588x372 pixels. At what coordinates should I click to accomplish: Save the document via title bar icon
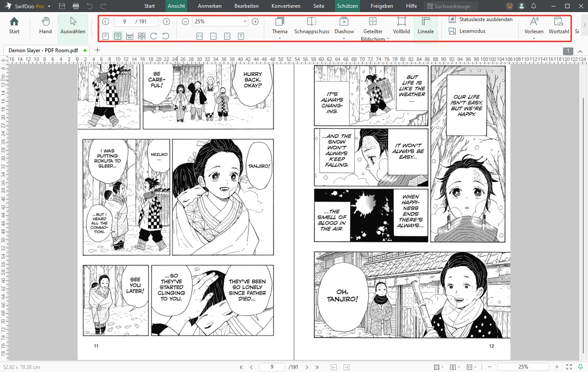[x=62, y=6]
